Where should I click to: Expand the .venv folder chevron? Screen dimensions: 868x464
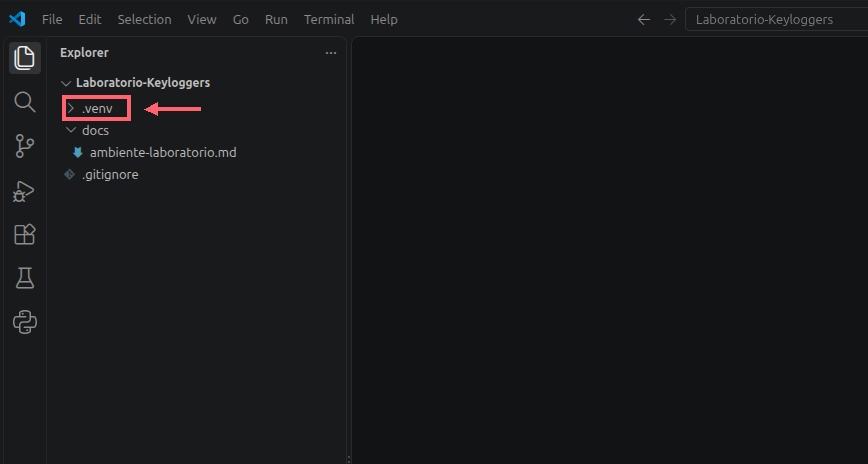point(71,108)
